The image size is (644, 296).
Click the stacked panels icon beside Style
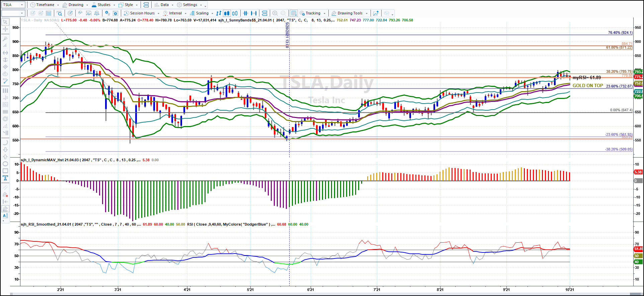(x=146, y=5)
